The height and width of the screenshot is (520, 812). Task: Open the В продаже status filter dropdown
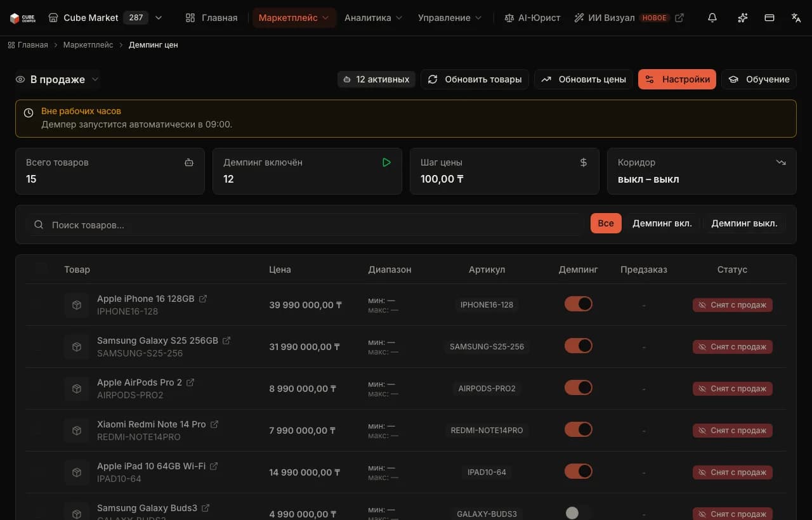pyautogui.click(x=58, y=79)
